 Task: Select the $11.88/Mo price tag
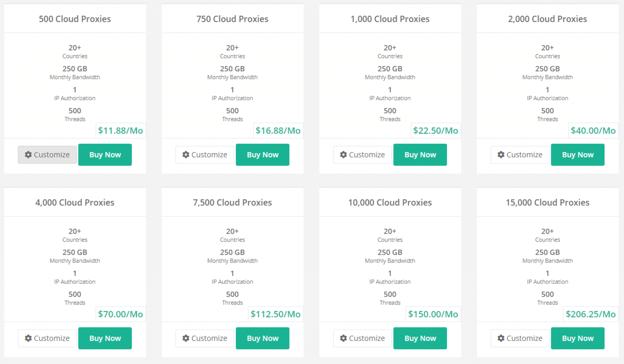coord(121,131)
